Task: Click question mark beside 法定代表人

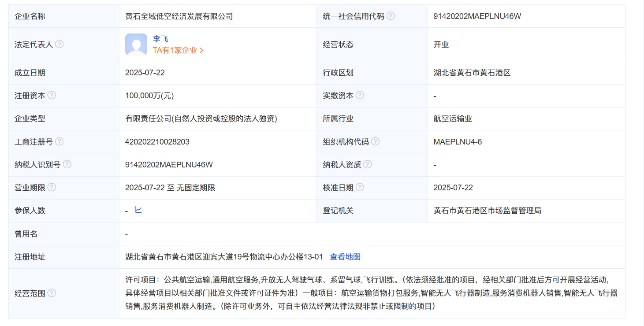Action: pos(59,44)
